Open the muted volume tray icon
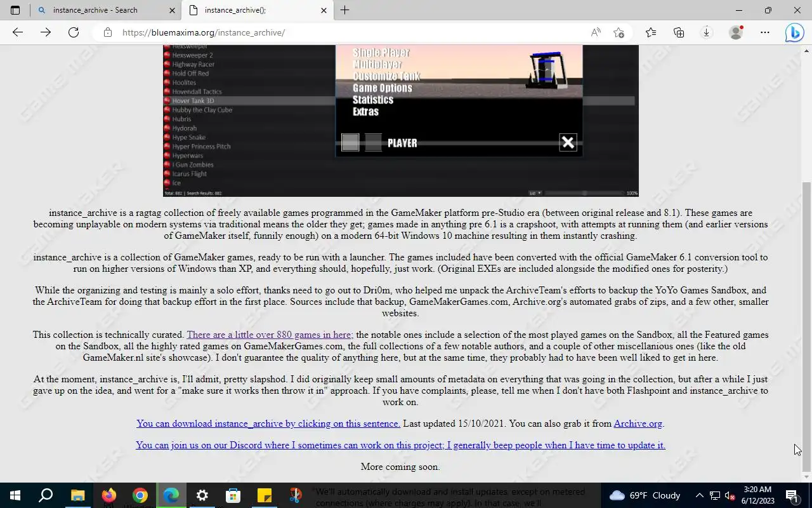Image resolution: width=812 pixels, height=508 pixels. pos(730,495)
